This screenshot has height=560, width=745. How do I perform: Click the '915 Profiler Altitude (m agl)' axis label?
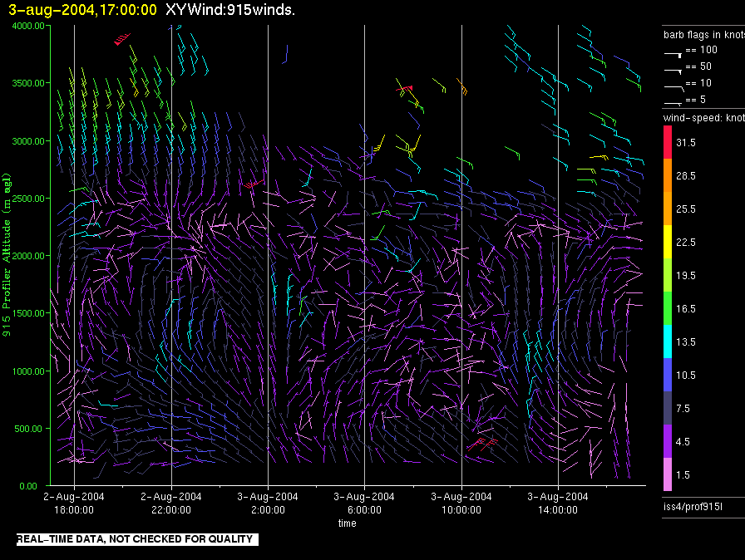pos(7,255)
